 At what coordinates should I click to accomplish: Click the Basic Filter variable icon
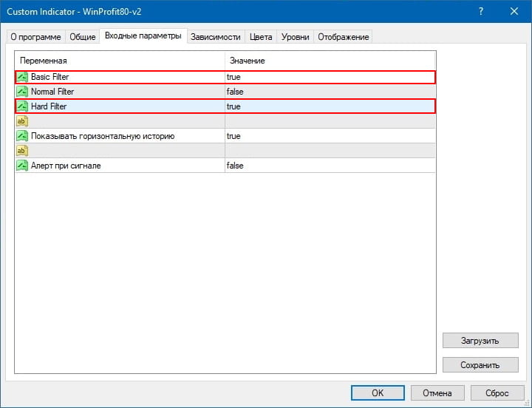click(22, 77)
